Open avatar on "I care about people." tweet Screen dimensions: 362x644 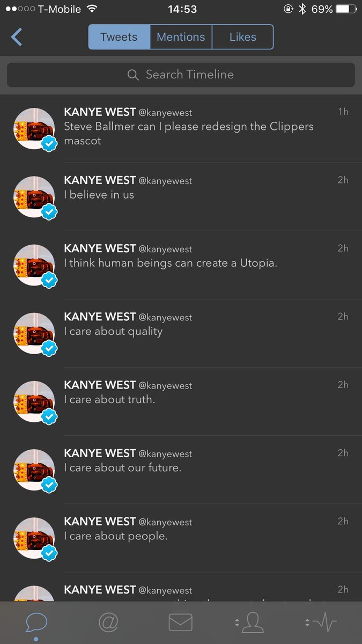click(34, 538)
